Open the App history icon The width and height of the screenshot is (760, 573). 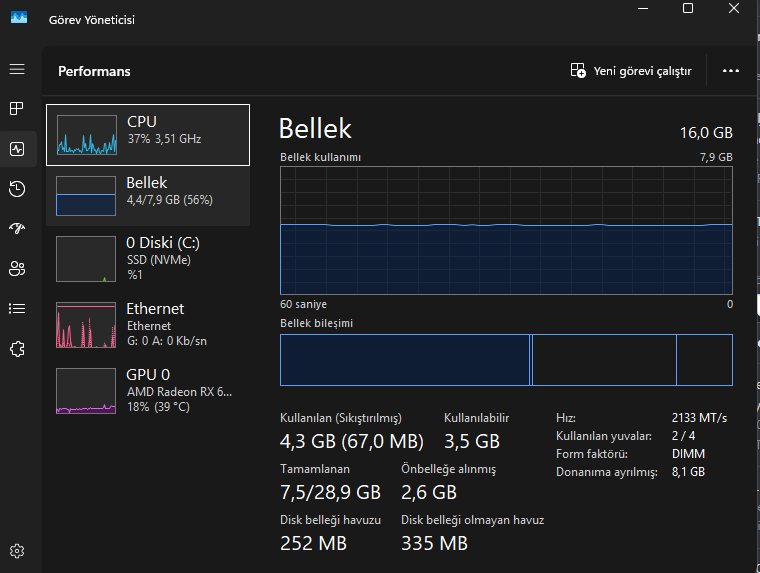pyautogui.click(x=17, y=188)
